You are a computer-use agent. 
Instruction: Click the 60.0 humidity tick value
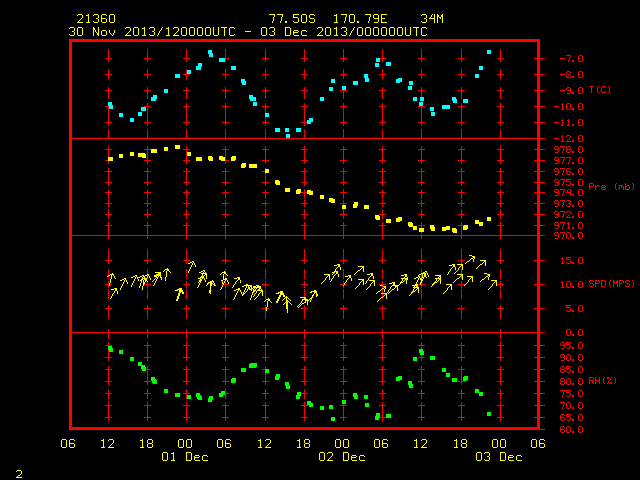coord(571,429)
